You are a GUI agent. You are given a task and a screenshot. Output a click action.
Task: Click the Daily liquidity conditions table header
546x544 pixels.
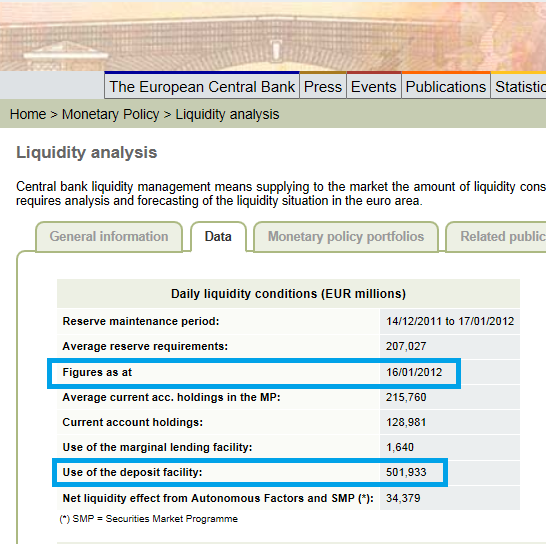[x=288, y=294]
